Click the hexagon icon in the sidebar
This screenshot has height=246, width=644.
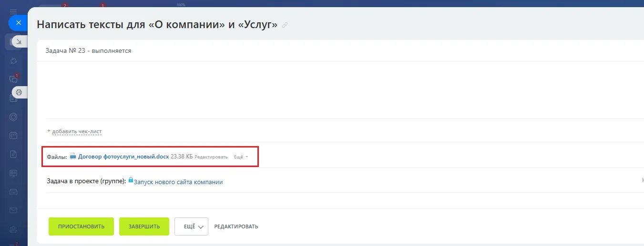pos(13,117)
